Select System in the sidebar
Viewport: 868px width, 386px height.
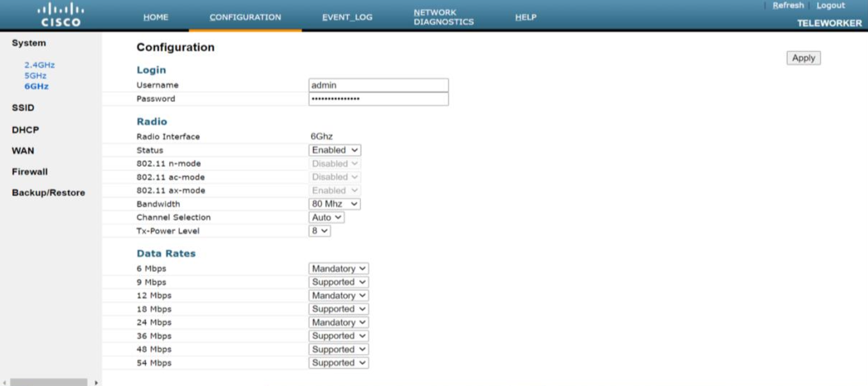pyautogui.click(x=29, y=43)
